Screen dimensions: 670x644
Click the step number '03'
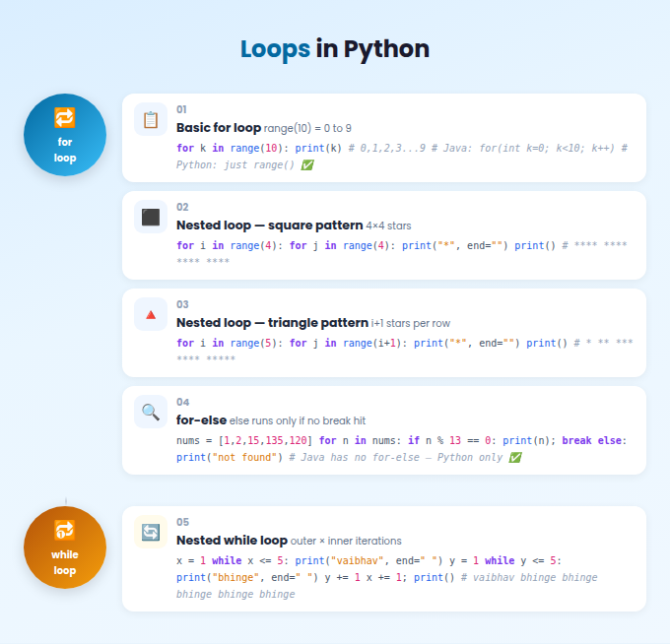pyautogui.click(x=182, y=304)
